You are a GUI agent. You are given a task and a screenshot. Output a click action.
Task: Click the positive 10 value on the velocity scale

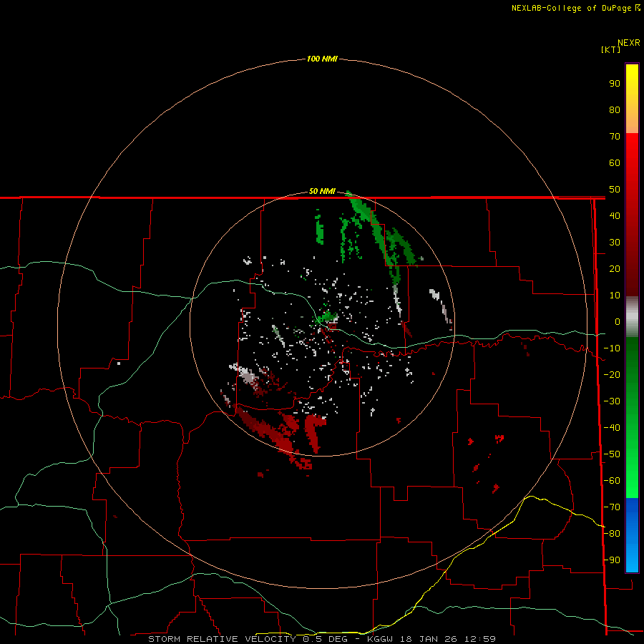(x=615, y=296)
